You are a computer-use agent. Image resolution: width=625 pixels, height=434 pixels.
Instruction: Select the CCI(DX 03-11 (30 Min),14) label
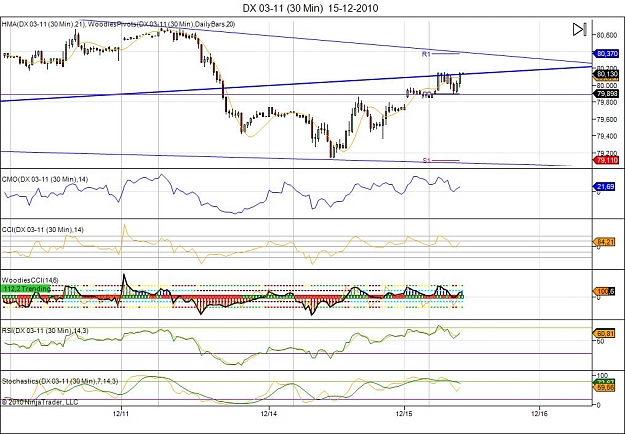(x=43, y=230)
